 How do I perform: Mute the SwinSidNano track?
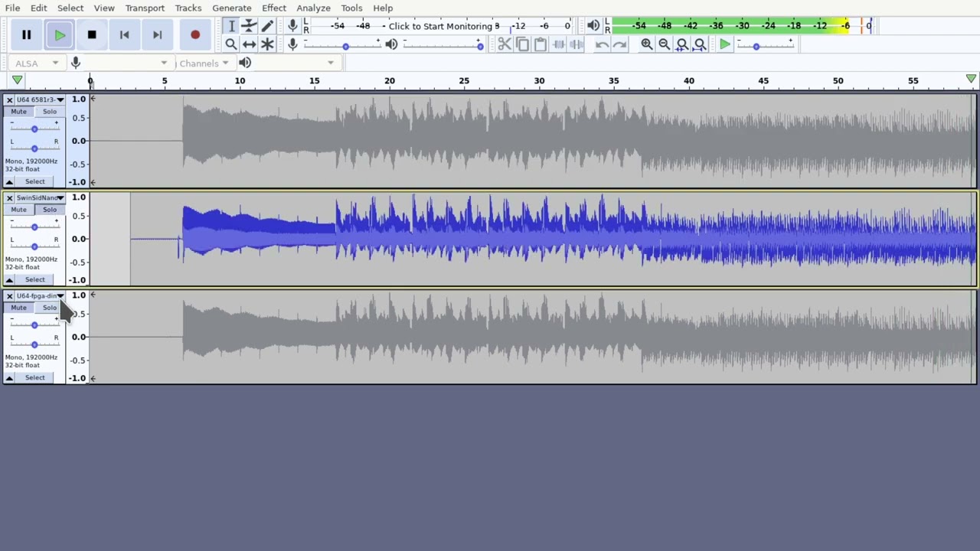[x=18, y=210]
